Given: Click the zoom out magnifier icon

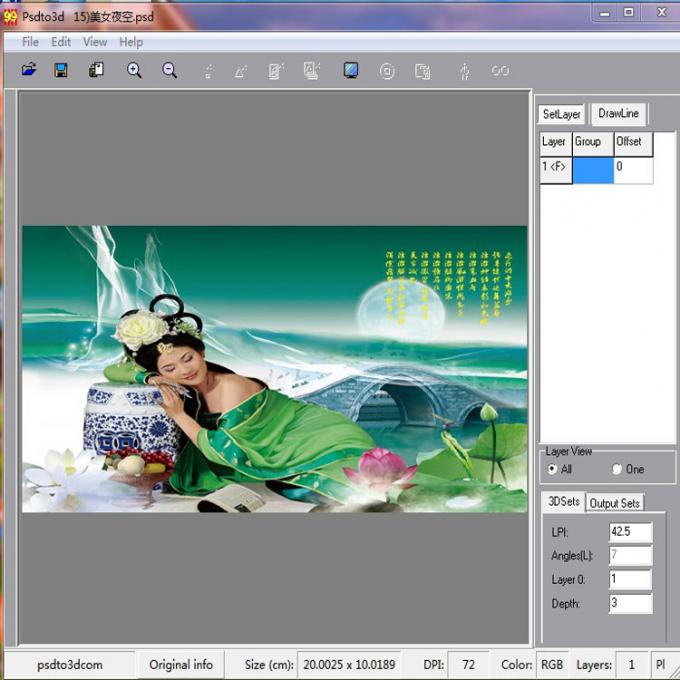Looking at the screenshot, I should click(x=170, y=70).
